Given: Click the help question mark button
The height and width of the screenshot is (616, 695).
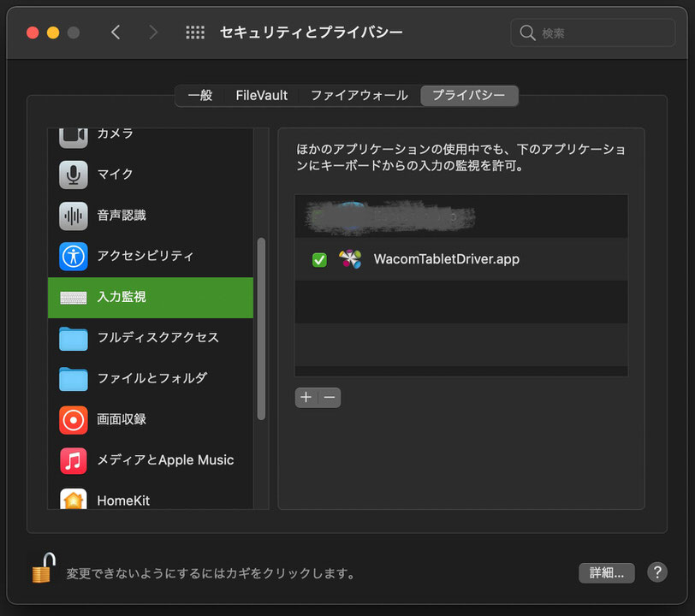Looking at the screenshot, I should pos(656,572).
